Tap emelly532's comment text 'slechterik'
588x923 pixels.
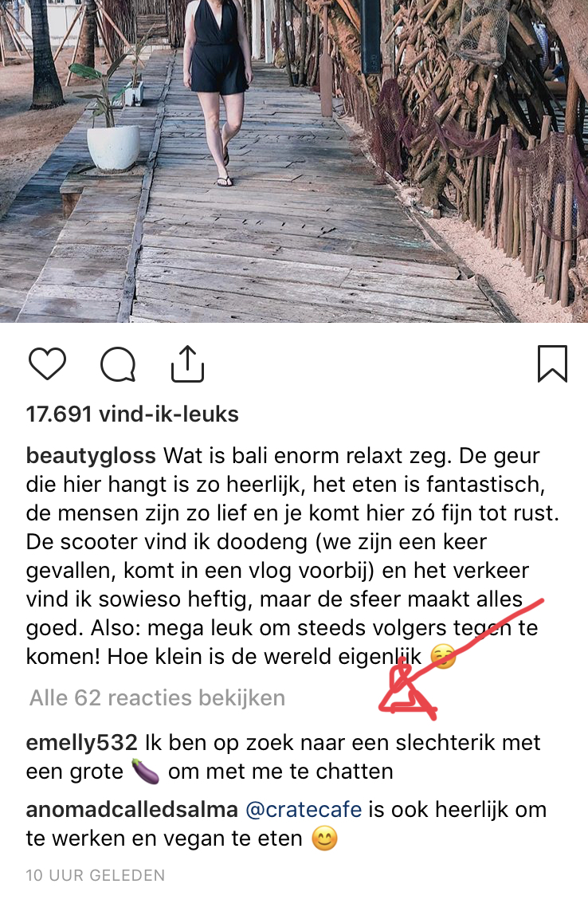(438, 742)
